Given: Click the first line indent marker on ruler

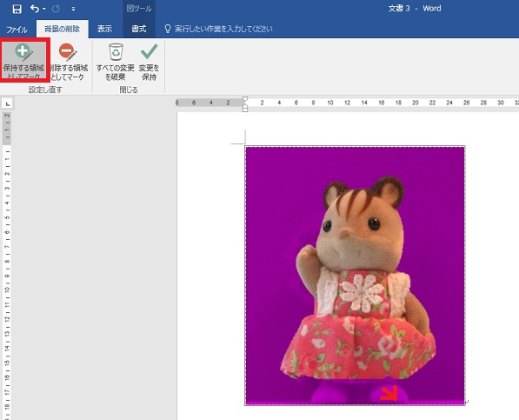Looking at the screenshot, I should (x=245, y=99).
